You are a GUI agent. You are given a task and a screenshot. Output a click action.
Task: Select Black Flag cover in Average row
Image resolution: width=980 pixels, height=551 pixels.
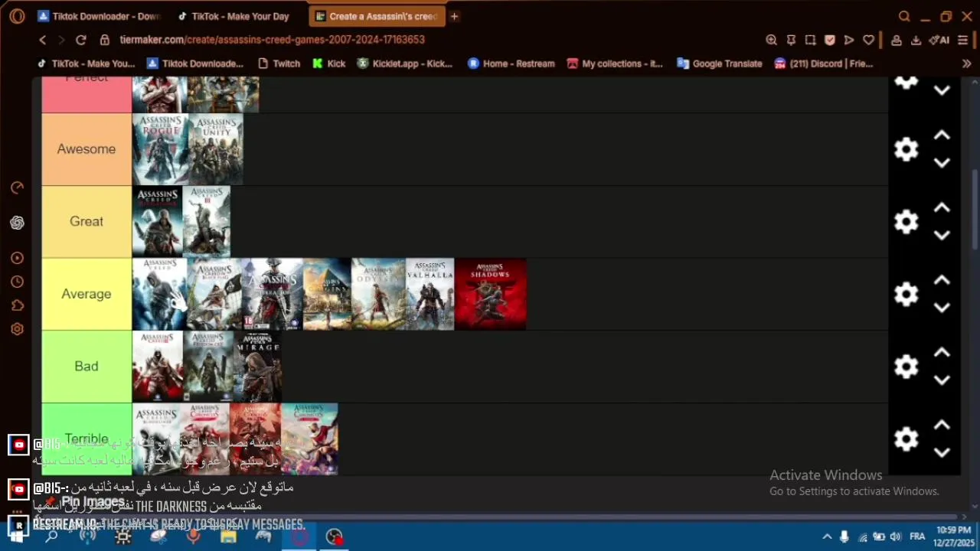click(214, 294)
